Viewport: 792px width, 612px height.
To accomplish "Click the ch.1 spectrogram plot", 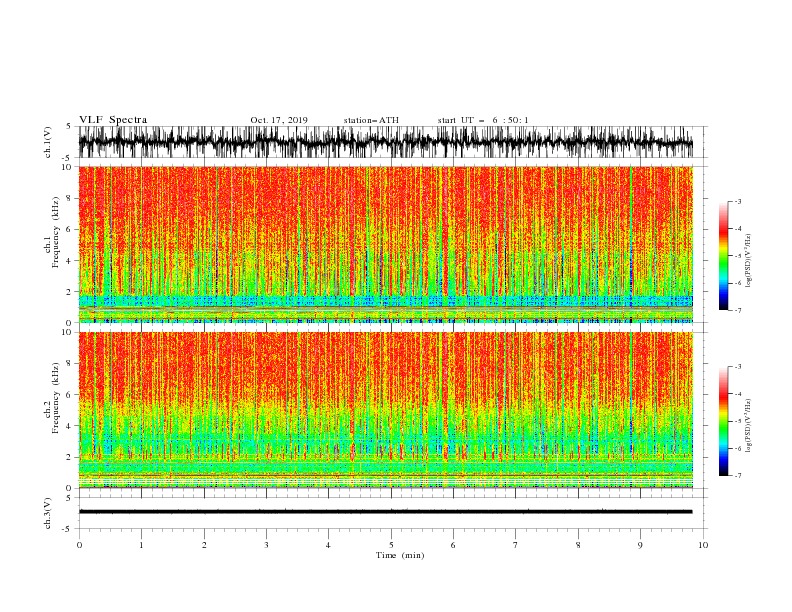I will 386,244.
